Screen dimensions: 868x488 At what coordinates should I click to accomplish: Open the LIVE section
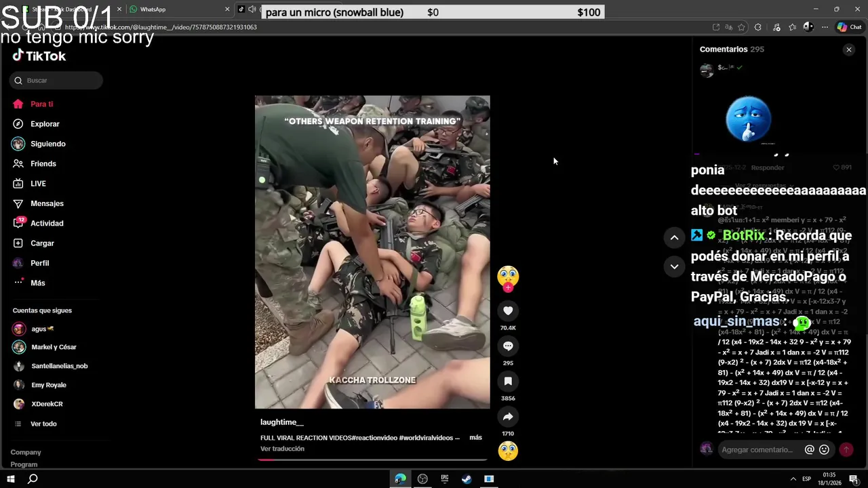(29, 184)
